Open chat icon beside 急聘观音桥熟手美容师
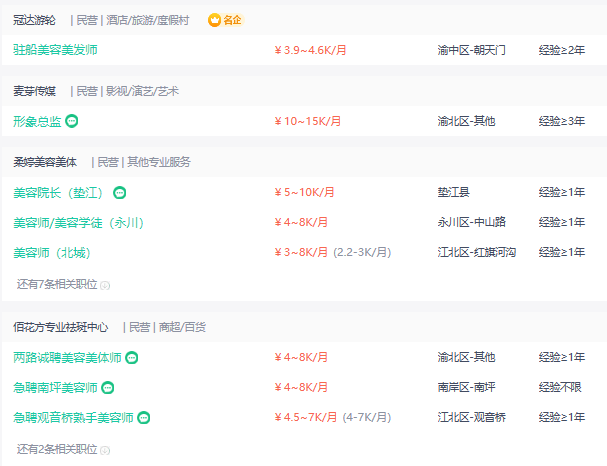 pos(144,418)
